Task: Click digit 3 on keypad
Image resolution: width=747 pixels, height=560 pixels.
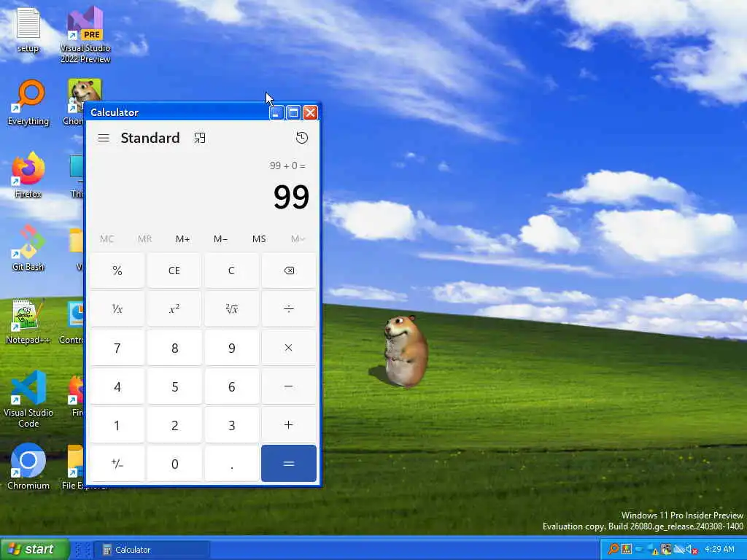Action: 231,425
